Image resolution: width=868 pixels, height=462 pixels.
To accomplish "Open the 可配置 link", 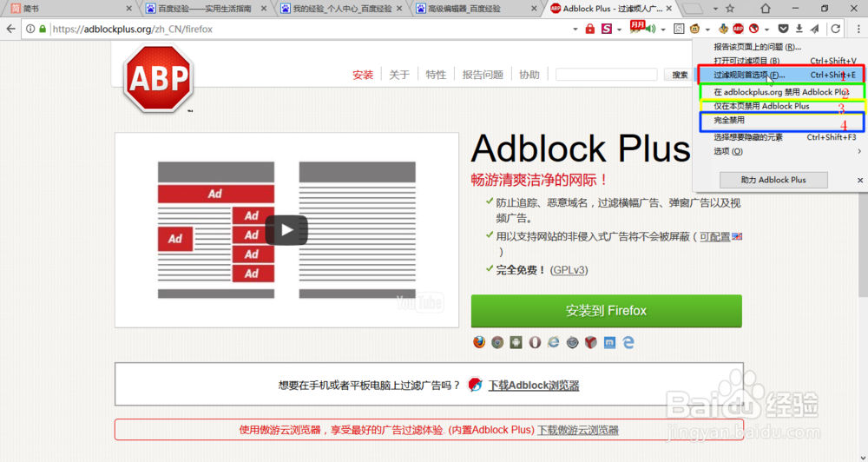I will point(714,236).
